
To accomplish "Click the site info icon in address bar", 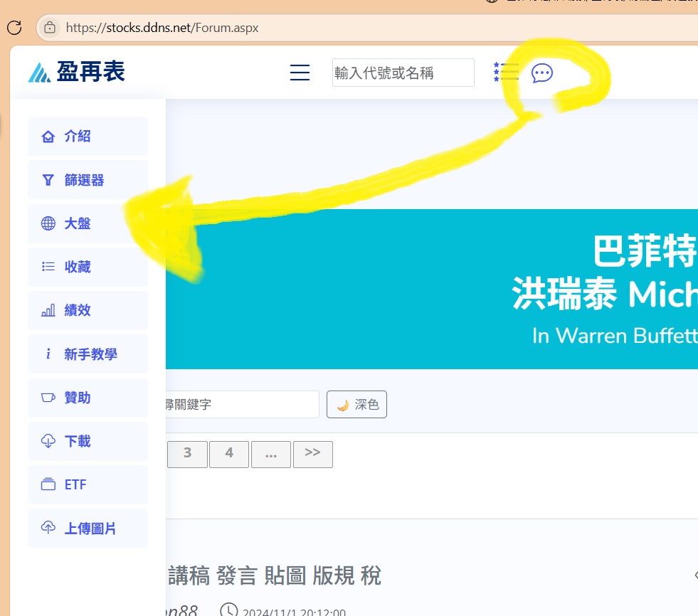I will point(50,28).
